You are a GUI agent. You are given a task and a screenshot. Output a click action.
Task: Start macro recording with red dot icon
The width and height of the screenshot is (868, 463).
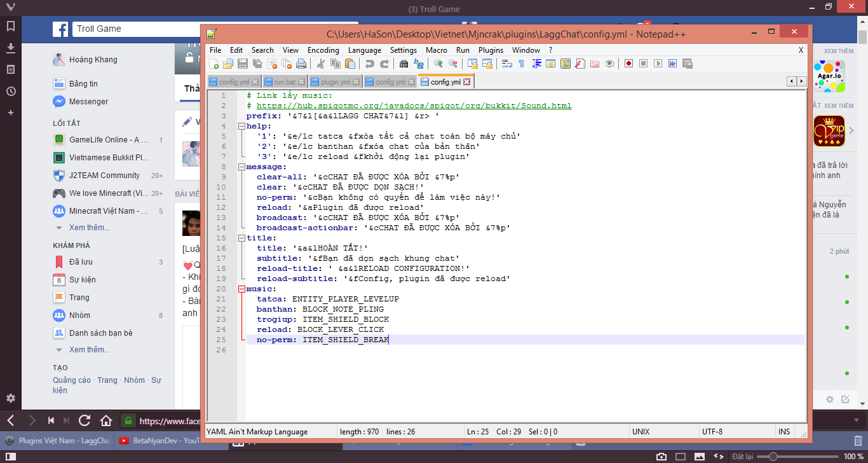[x=628, y=64]
